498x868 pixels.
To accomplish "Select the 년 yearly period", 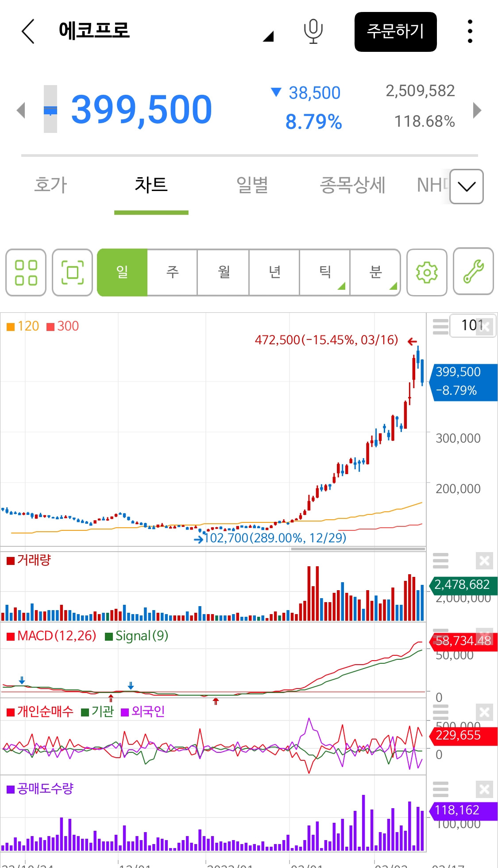I will coord(274,272).
